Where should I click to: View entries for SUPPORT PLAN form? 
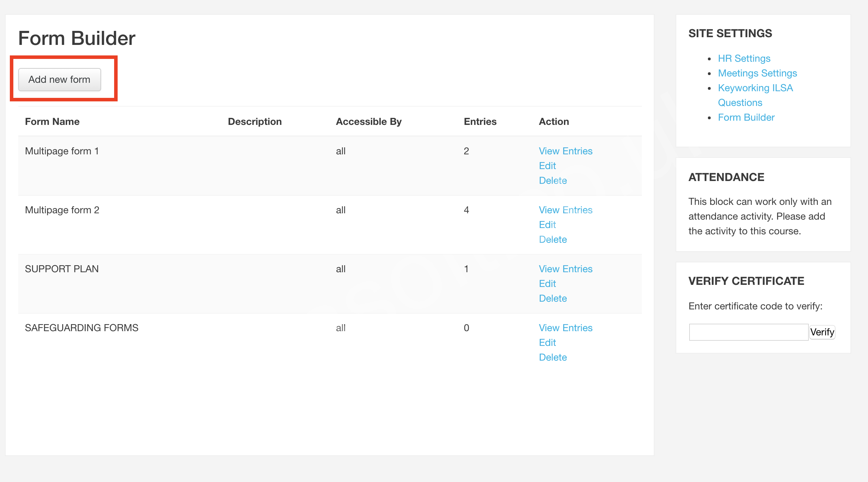point(566,269)
